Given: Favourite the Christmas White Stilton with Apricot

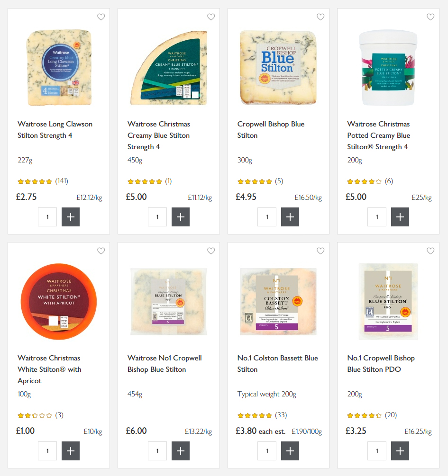Looking at the screenshot, I should pyautogui.click(x=101, y=251).
